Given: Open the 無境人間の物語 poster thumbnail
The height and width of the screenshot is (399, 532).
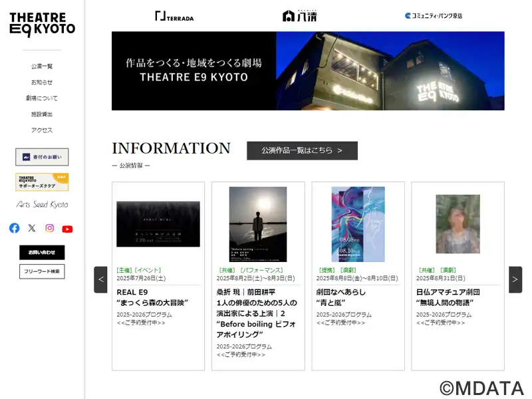Looking at the screenshot, I should point(458,224).
